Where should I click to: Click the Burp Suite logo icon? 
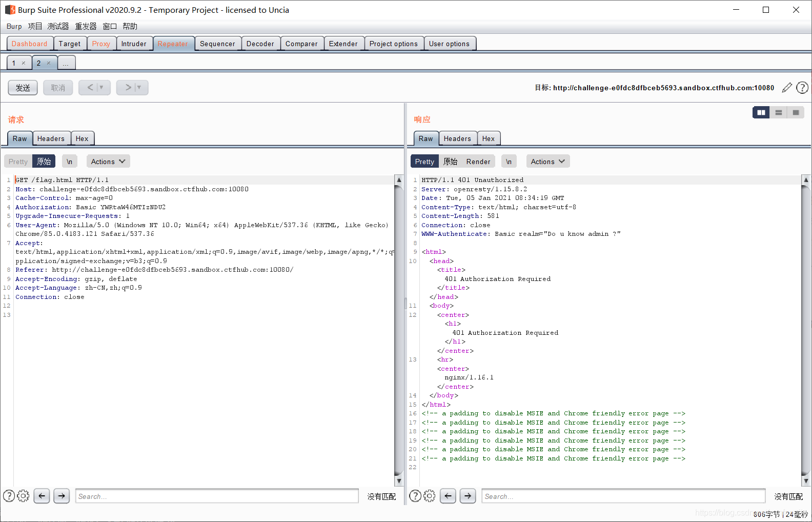pos(10,10)
